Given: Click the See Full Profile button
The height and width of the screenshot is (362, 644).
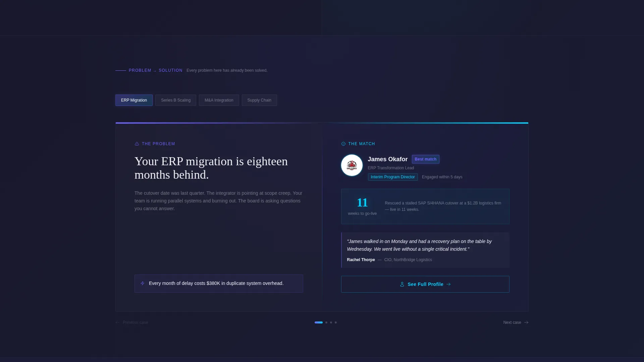Looking at the screenshot, I should pyautogui.click(x=425, y=284).
